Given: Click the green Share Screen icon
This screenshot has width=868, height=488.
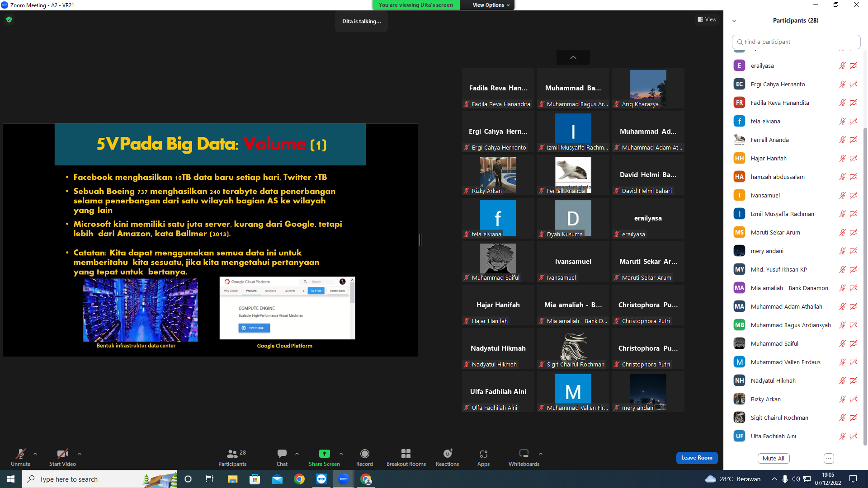Looking at the screenshot, I should (324, 453).
